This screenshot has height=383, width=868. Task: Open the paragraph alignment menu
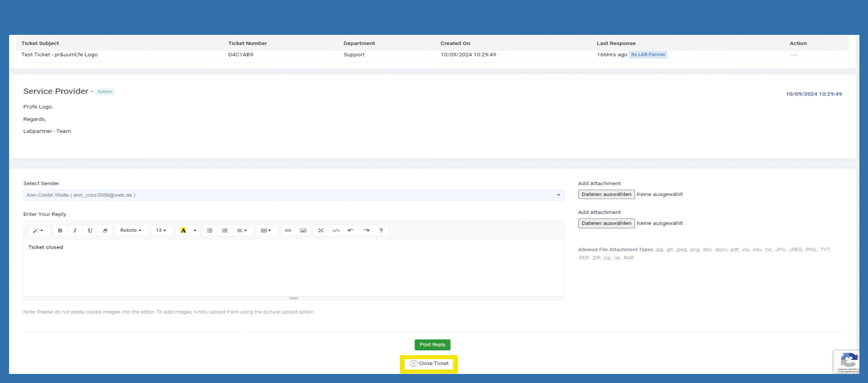click(x=242, y=230)
